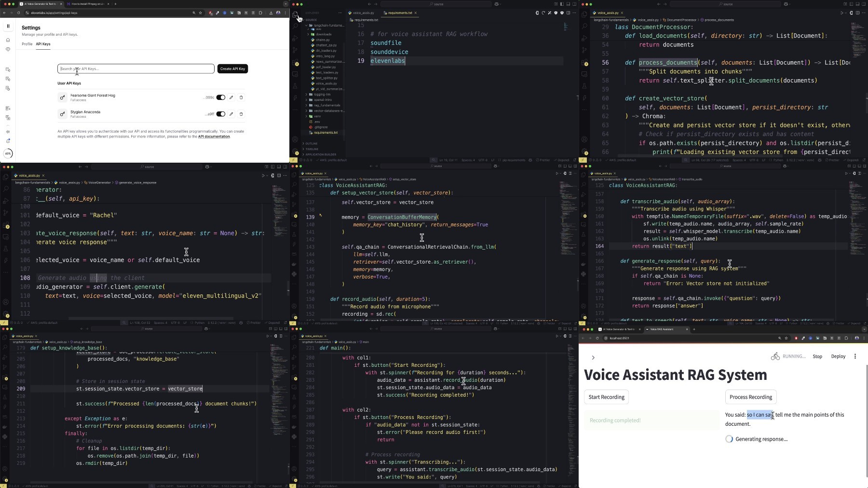The width and height of the screenshot is (868, 488).
Task: Toggle off the Stygian Anaconda key
Action: point(221,114)
